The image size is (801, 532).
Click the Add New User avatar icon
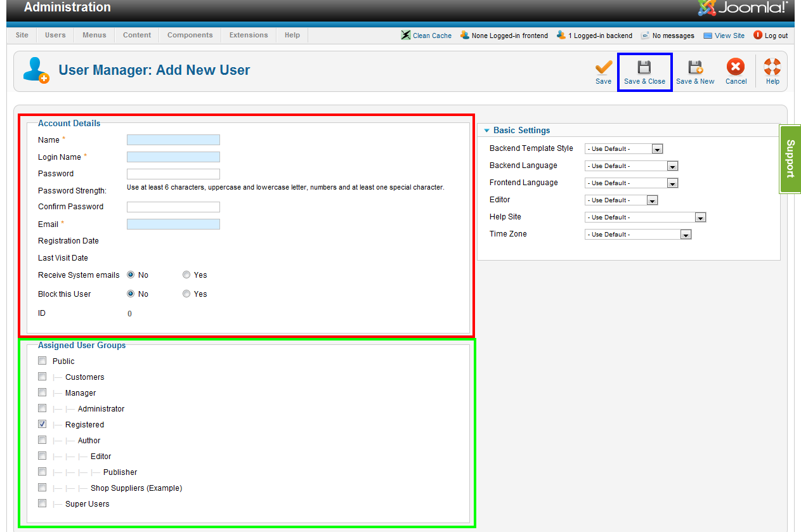(x=36, y=70)
